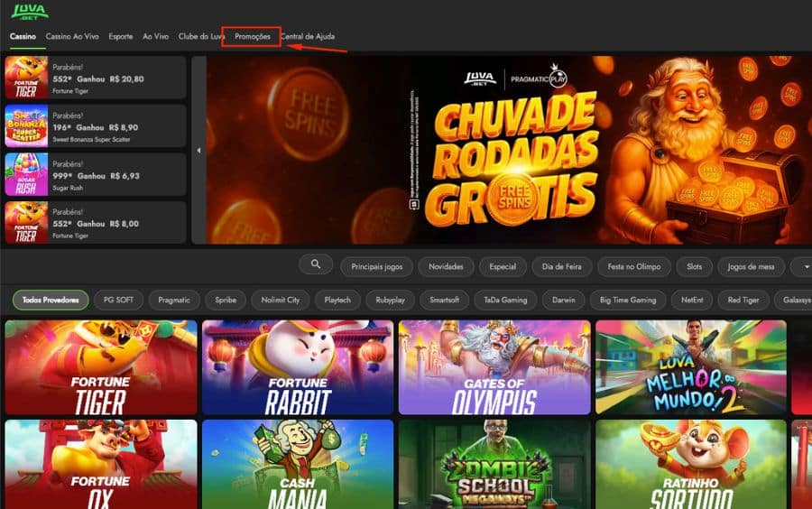
Task: Open Luva Melhor do Mundo 2 game
Action: coord(691,367)
